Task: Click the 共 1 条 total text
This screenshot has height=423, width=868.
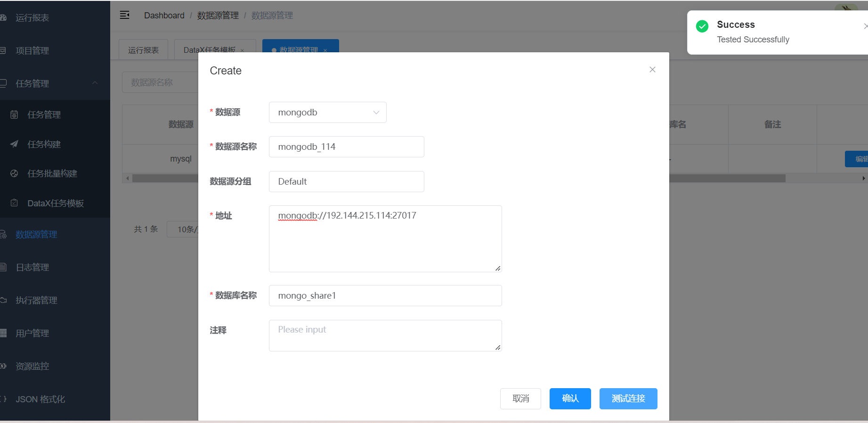Action: [x=146, y=229]
